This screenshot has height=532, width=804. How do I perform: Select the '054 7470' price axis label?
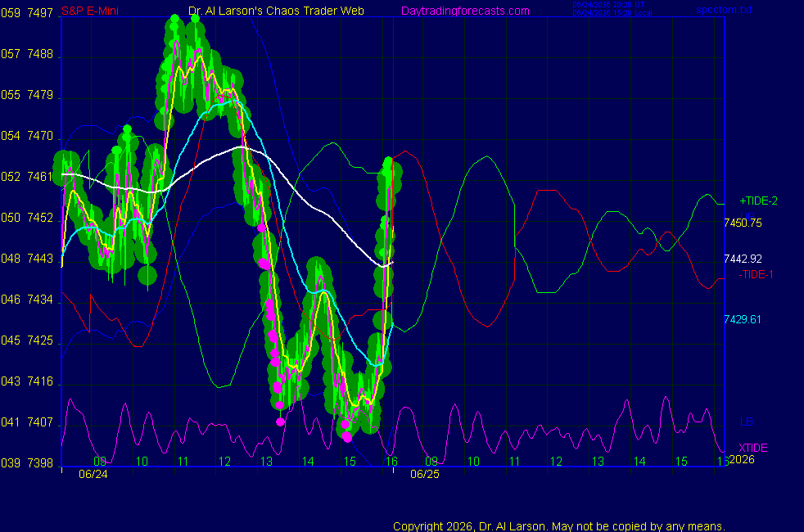click(27, 136)
